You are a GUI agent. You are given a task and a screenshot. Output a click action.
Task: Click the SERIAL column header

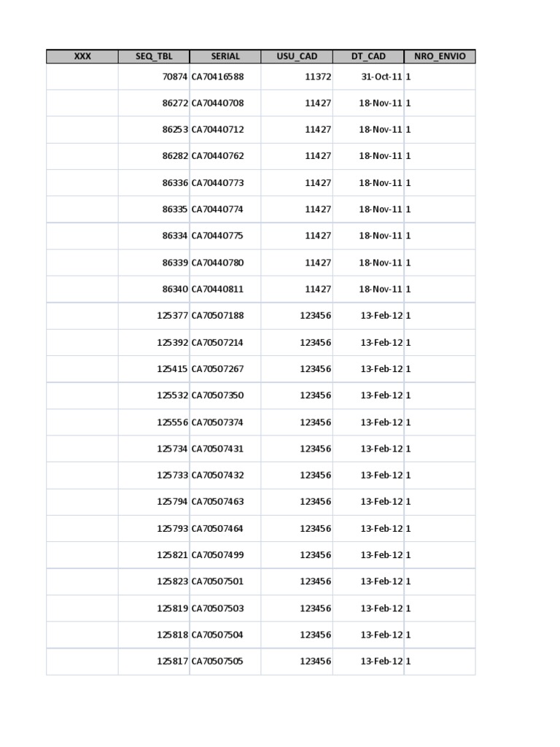click(x=225, y=56)
